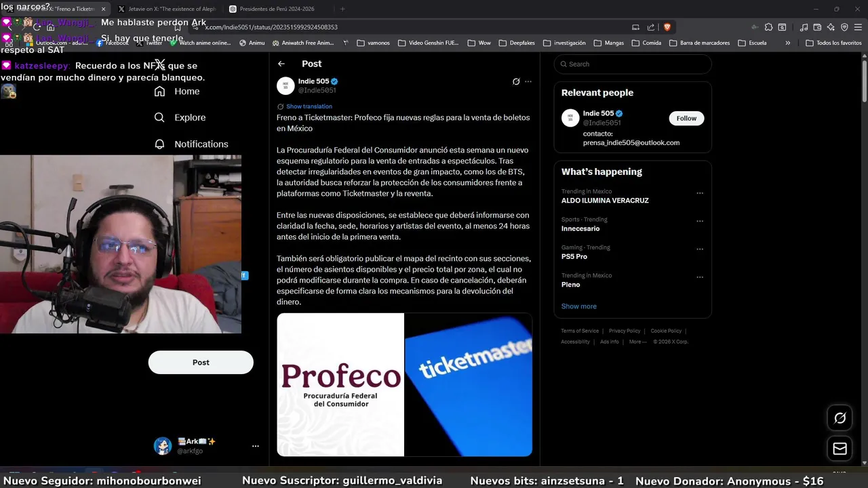Open the browser hamburger menu

pos(857,27)
